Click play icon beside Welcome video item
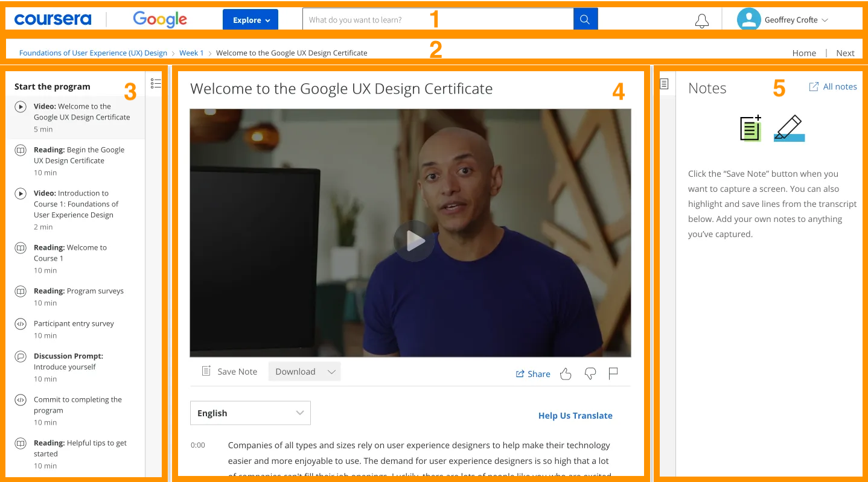This screenshot has width=868, height=482. click(21, 107)
